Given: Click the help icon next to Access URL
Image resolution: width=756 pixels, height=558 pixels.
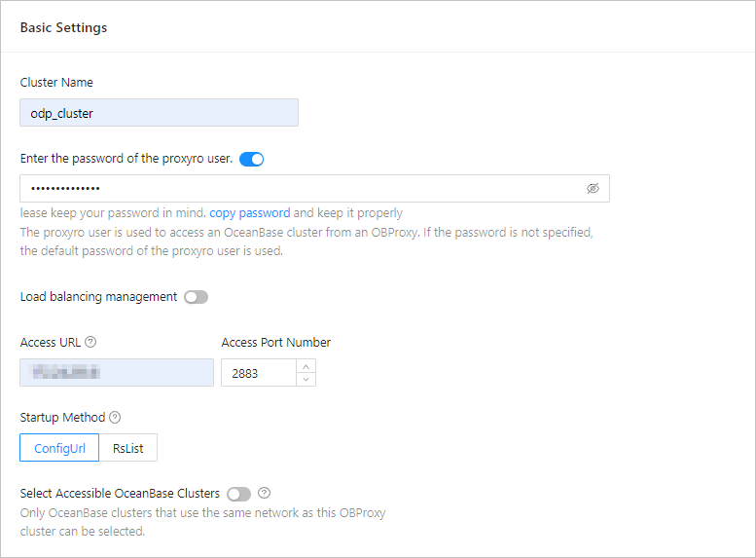Looking at the screenshot, I should point(90,343).
